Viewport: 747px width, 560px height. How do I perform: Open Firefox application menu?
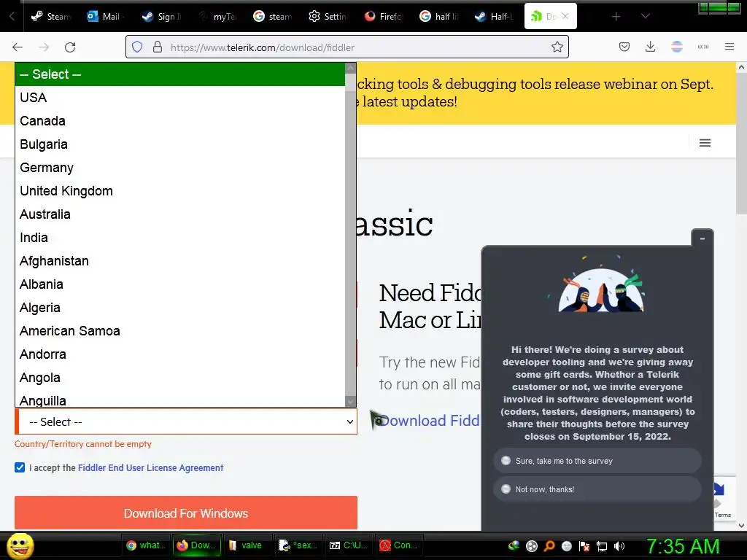coord(729,47)
